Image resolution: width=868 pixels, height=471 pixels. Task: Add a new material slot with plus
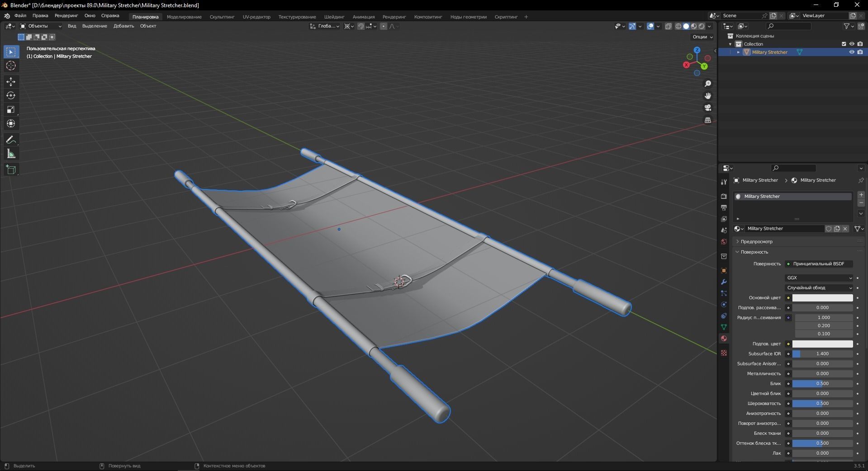pos(861,195)
